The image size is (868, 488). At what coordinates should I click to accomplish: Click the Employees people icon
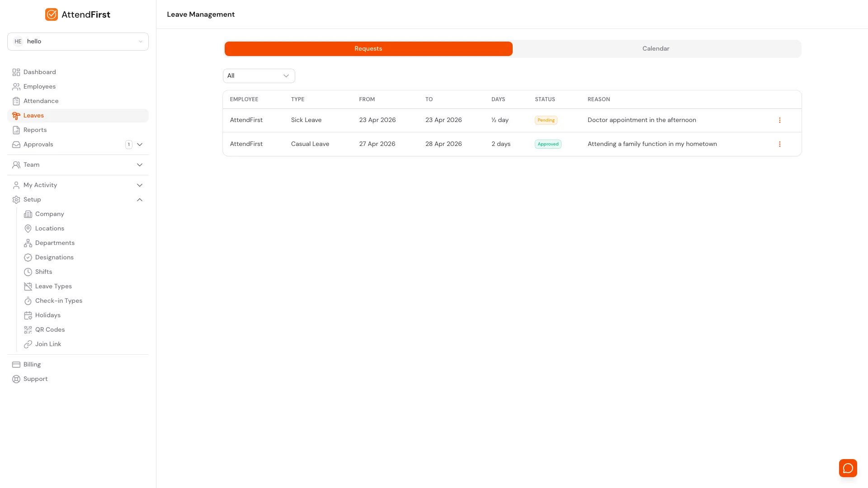click(x=16, y=87)
